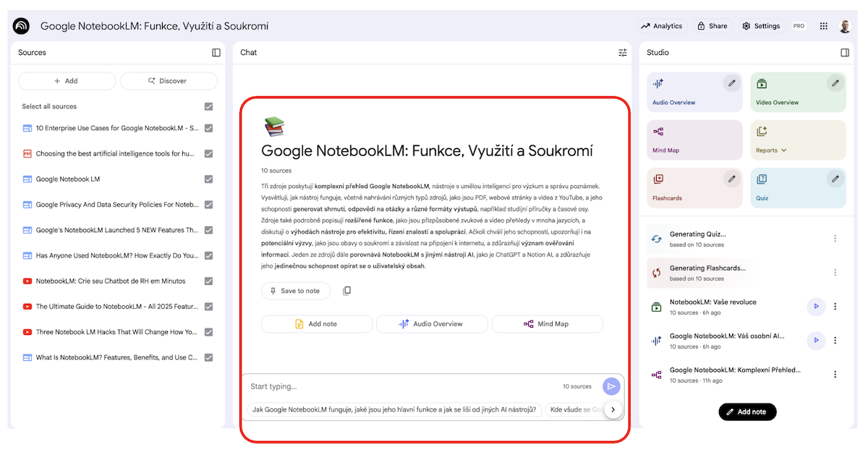This screenshot has width=868, height=468.
Task: Edit Audio Overview settings pencil
Action: 732,83
